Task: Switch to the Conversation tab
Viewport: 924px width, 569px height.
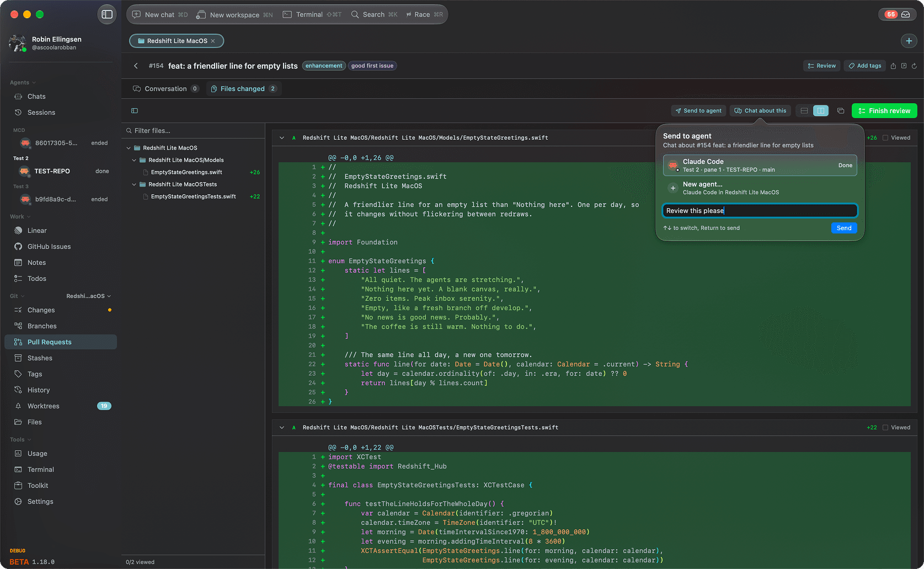Action: (166, 89)
